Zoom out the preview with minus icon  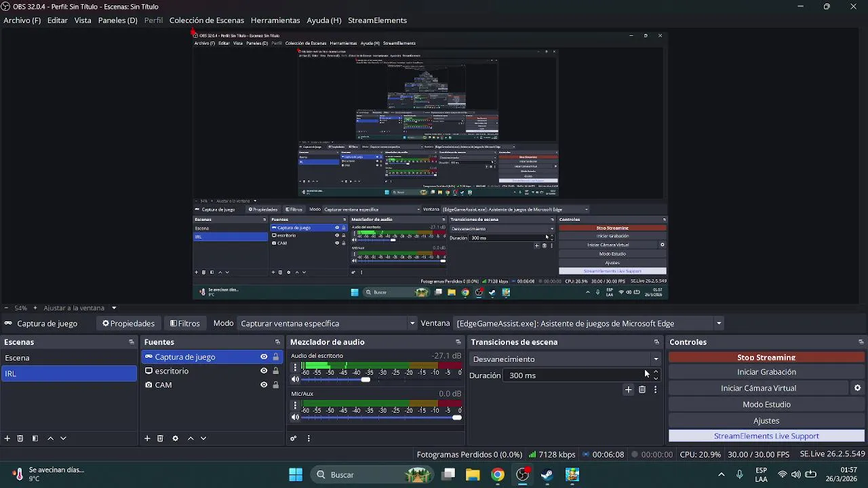pos(6,308)
